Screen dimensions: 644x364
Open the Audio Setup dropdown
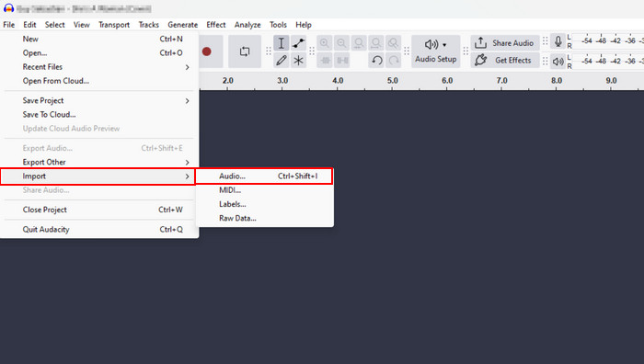[436, 51]
